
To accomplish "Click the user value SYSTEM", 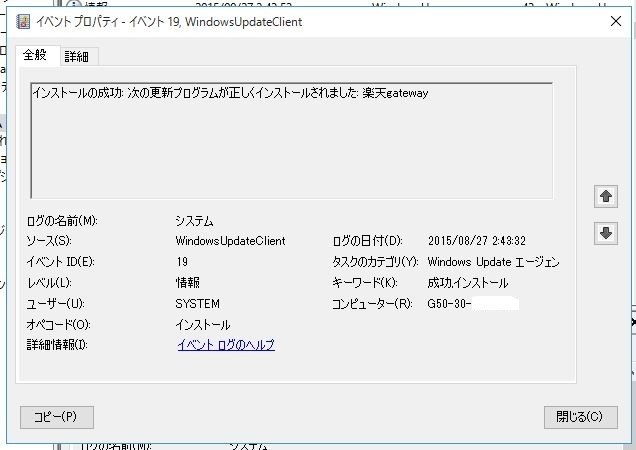I will (198, 304).
